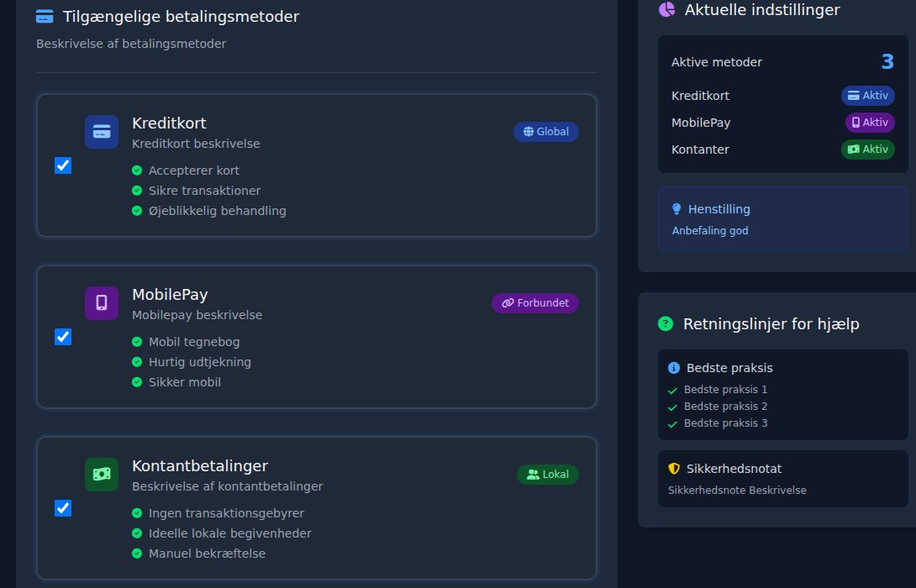Click the Mobilepay beskrivelse text
Screen dimensions: 916x588
pyautogui.click(x=197, y=315)
